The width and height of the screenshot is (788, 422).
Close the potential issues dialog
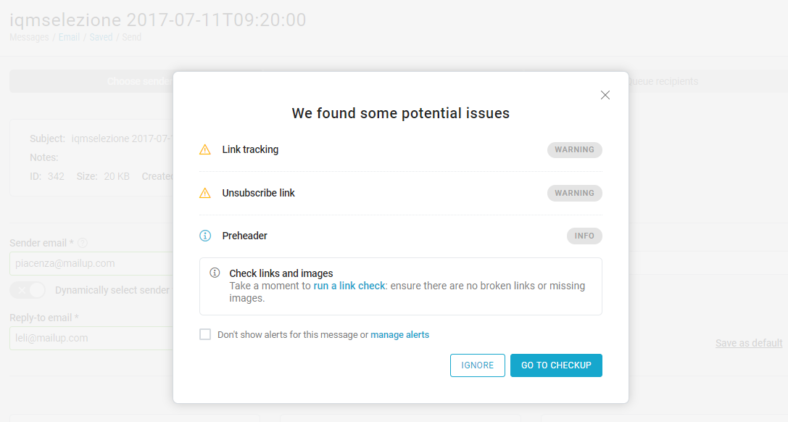604,95
